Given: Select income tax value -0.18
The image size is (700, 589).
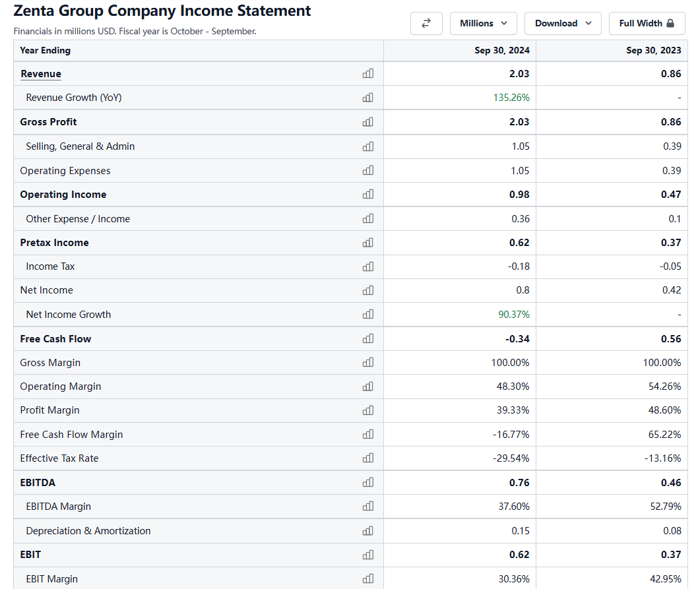Looking at the screenshot, I should [x=519, y=266].
